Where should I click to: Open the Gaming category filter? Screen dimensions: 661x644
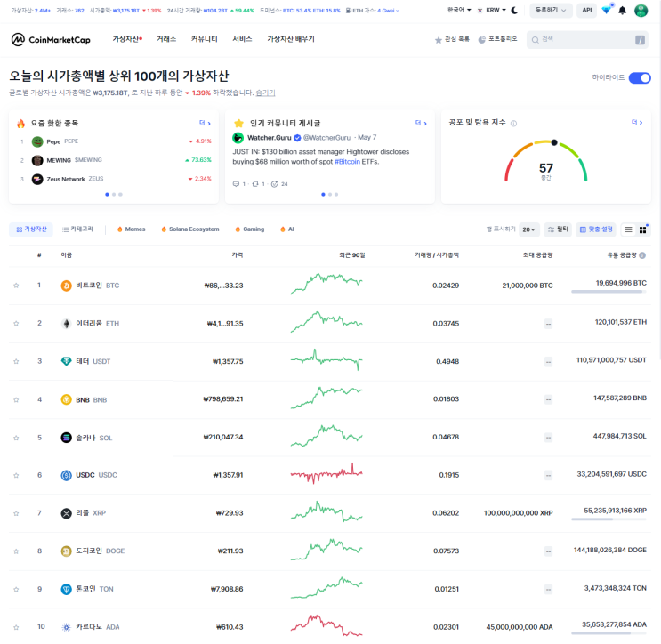250,229
